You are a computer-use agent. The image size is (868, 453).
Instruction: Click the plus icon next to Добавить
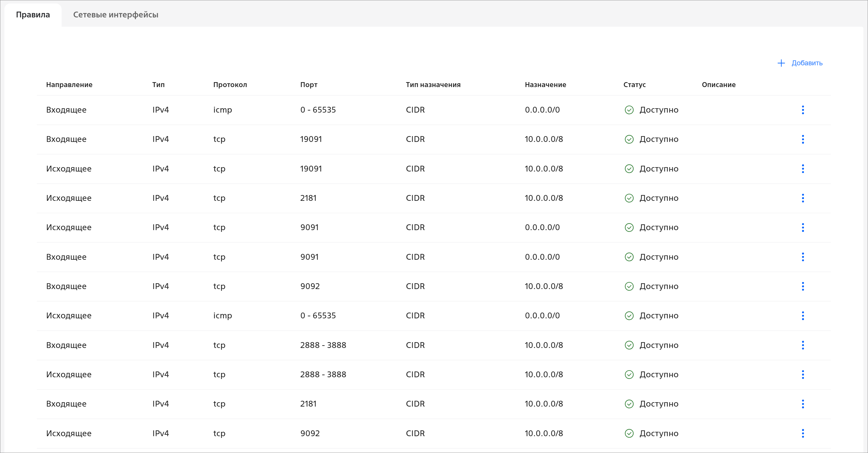click(781, 63)
